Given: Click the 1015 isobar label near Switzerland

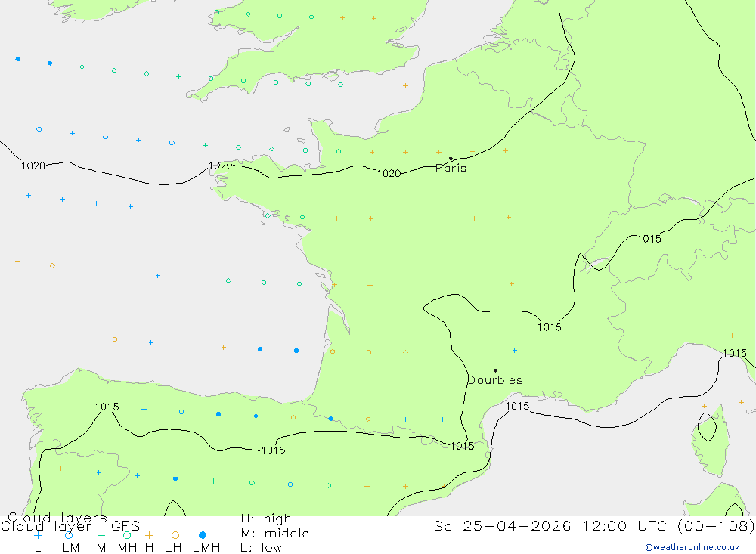Looking at the screenshot, I should point(649,239).
